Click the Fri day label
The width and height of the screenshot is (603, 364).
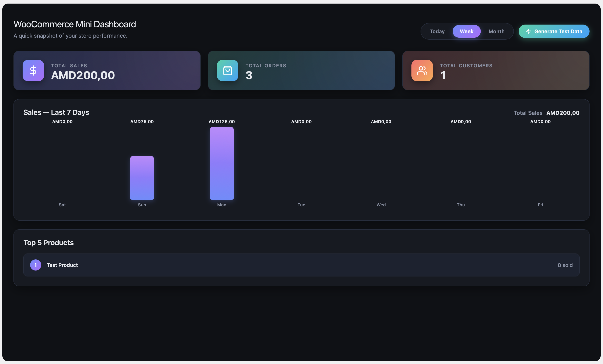coord(540,205)
